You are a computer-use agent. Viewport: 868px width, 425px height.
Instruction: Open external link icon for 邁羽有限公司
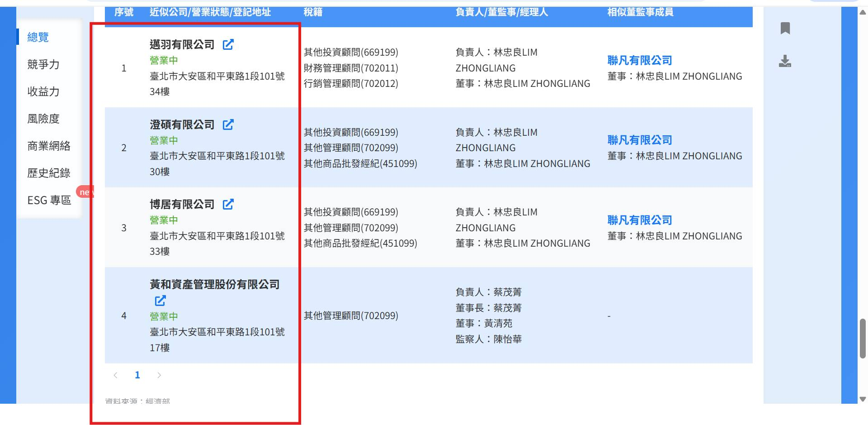229,45
